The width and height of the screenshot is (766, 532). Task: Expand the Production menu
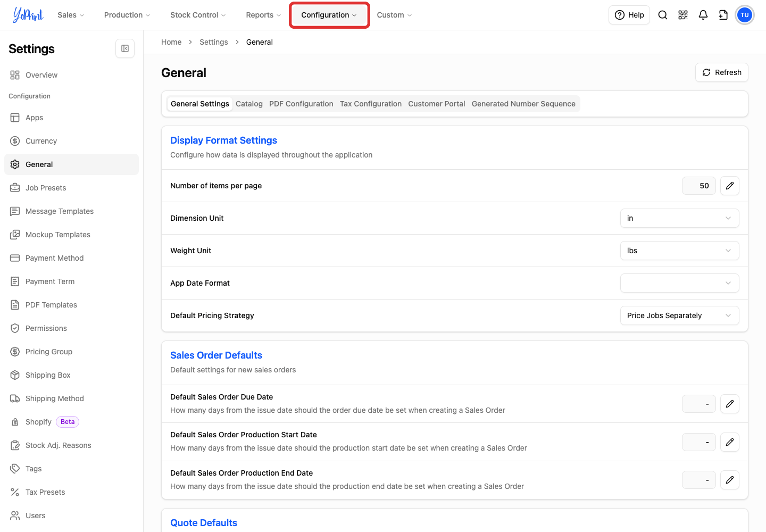(127, 15)
